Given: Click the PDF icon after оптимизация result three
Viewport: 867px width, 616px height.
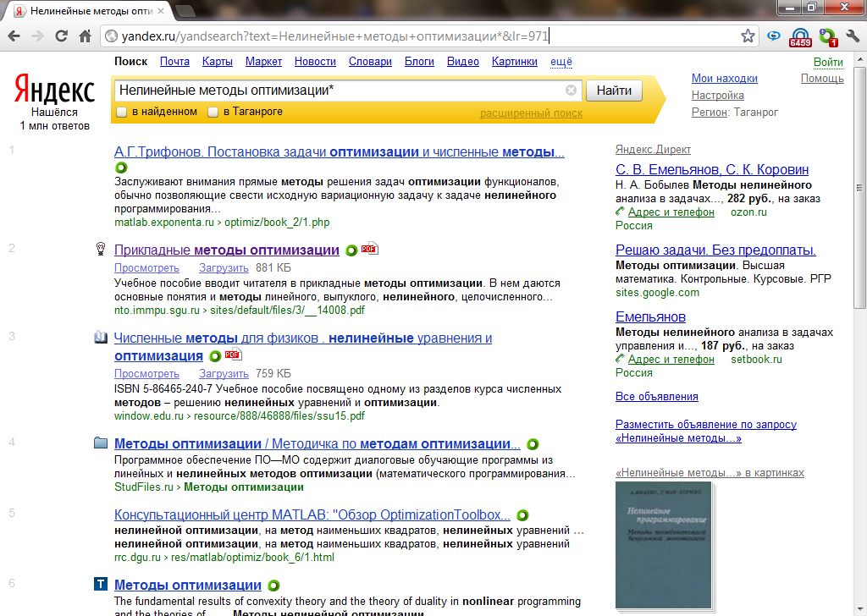Looking at the screenshot, I should coord(233,355).
